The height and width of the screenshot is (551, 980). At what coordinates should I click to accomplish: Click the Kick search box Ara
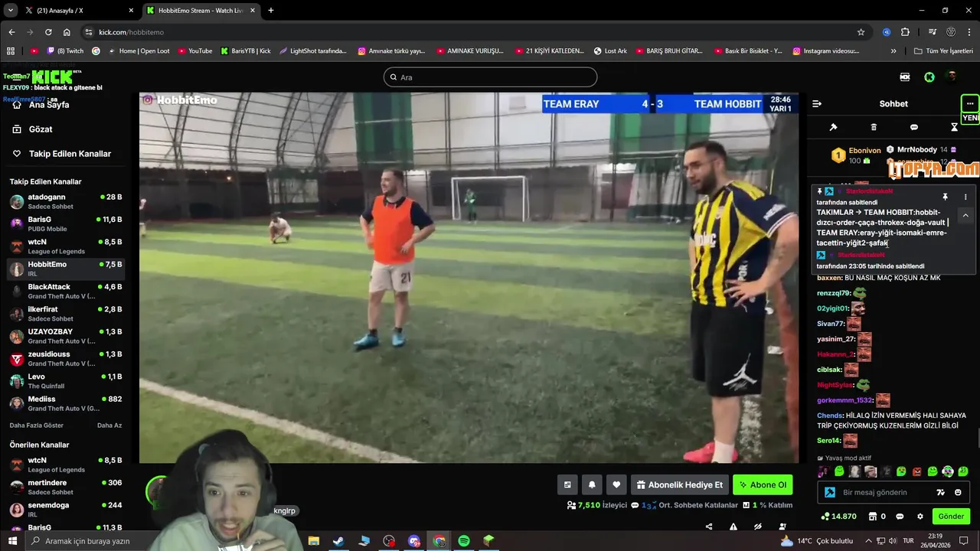pyautogui.click(x=490, y=77)
